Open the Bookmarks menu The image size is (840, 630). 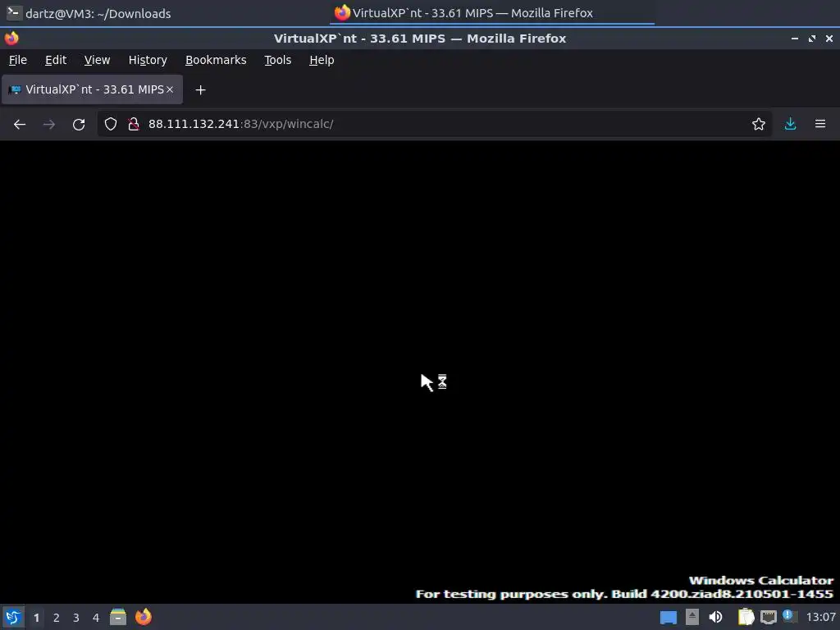[x=216, y=60]
